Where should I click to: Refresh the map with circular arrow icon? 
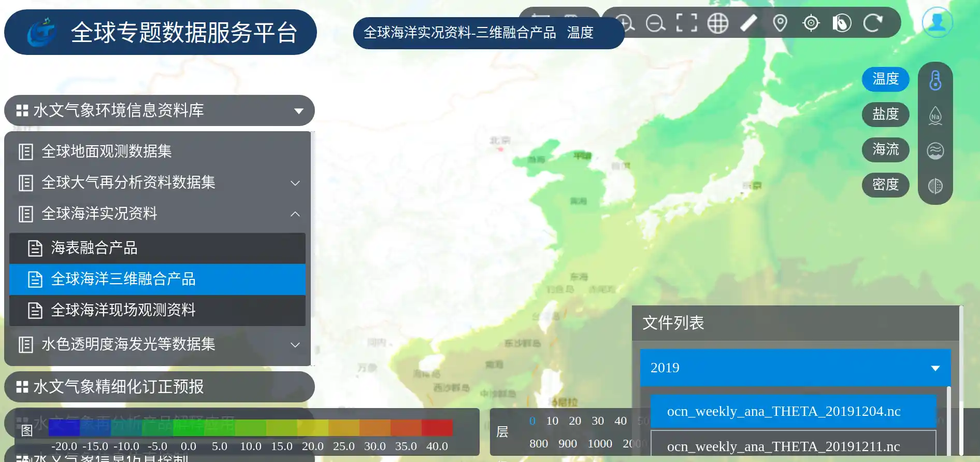(x=873, y=23)
